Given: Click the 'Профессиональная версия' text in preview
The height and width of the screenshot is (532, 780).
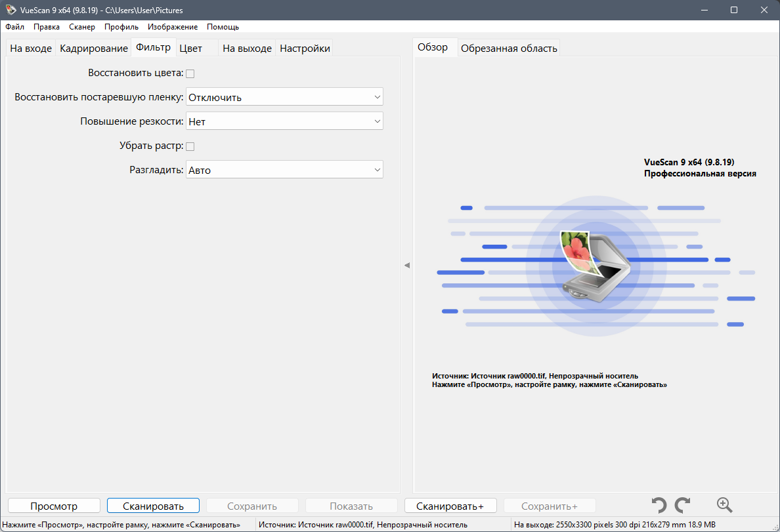Looking at the screenshot, I should (700, 174).
